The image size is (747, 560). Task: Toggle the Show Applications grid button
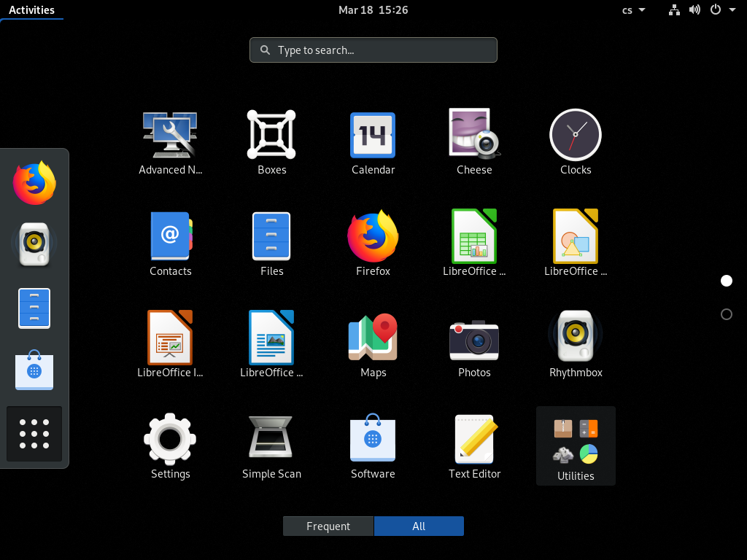pyautogui.click(x=34, y=434)
